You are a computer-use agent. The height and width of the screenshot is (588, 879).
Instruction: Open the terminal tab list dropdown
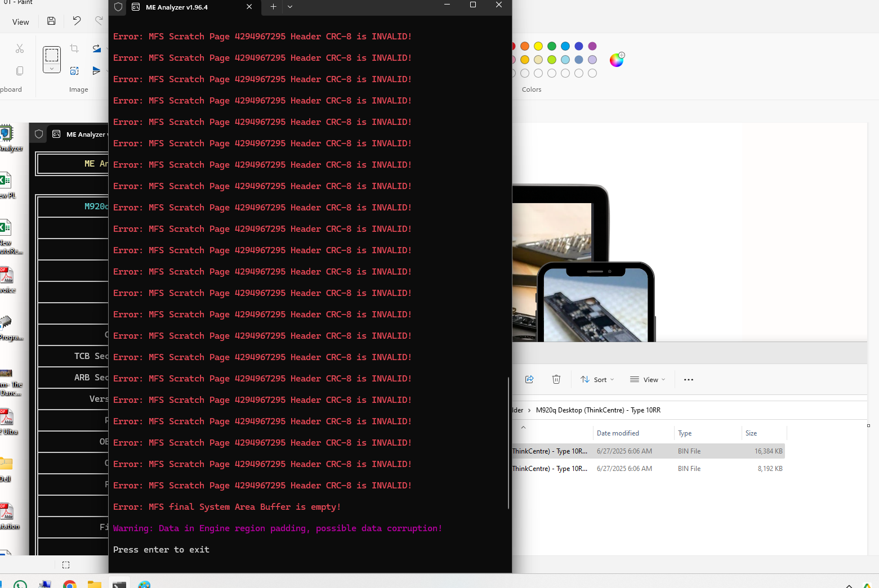point(290,7)
